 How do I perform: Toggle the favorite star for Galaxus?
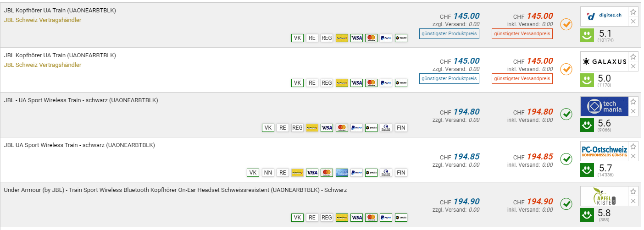(633, 57)
